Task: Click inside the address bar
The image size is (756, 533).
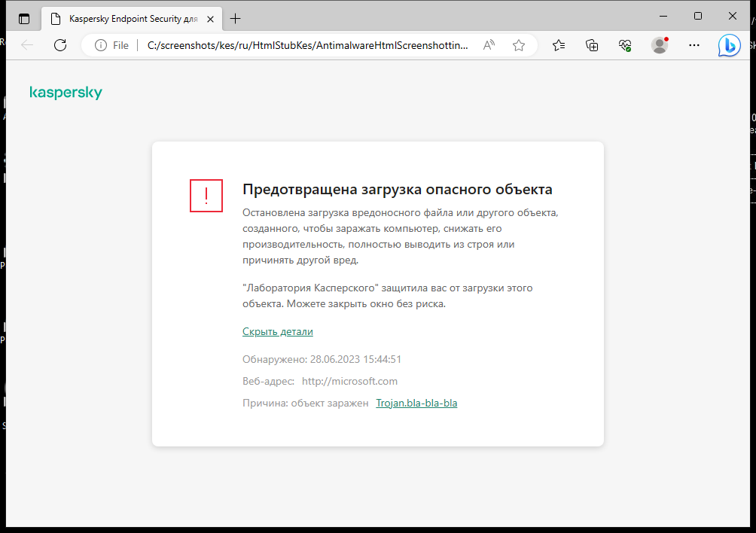Action: tap(301, 44)
